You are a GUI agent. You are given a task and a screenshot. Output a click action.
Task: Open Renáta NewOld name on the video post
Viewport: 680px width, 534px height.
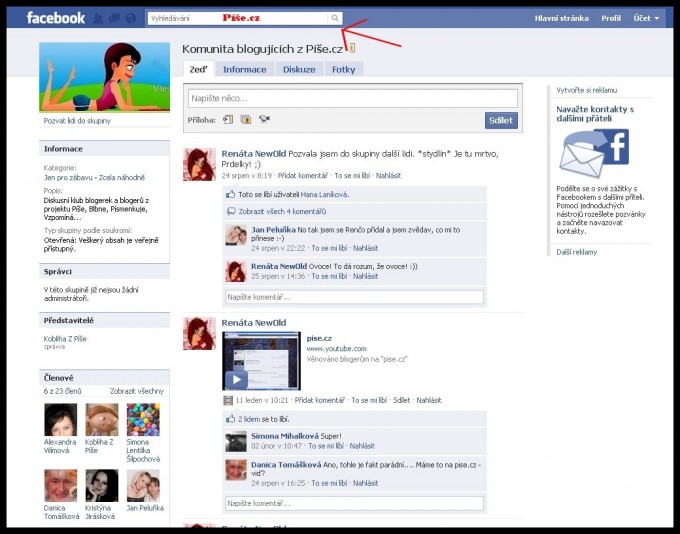pos(254,323)
